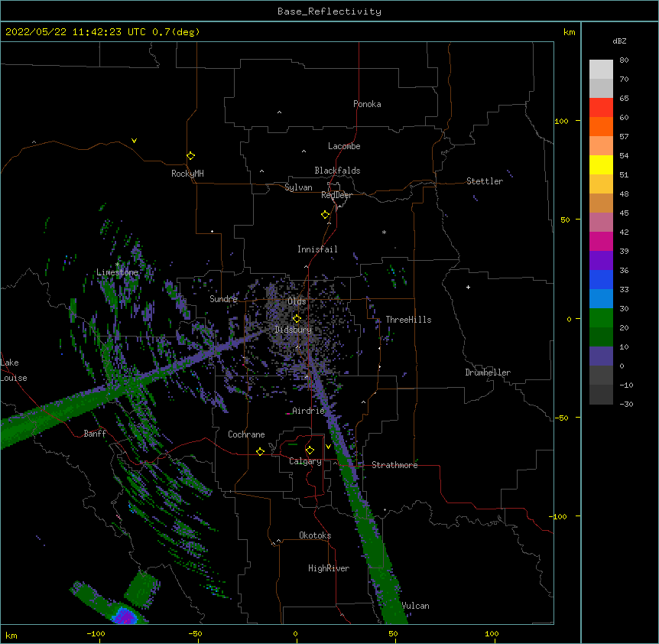Click the RockyMH label
Image resolution: width=659 pixels, height=644 pixels.
tap(187, 174)
